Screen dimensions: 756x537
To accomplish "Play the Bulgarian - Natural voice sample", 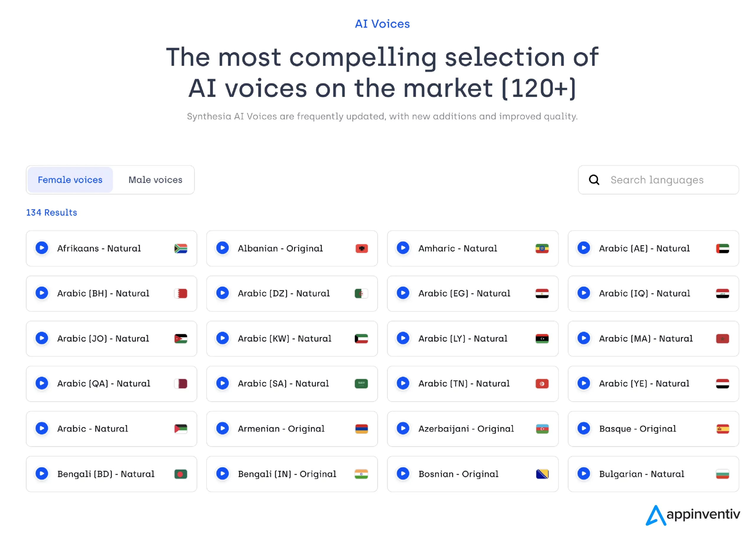I will point(584,473).
